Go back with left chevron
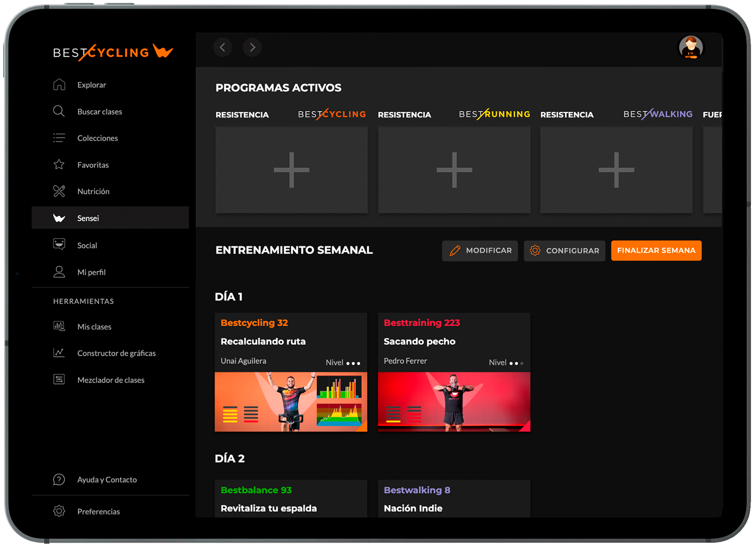This screenshot has width=756, height=546. pos(223,47)
